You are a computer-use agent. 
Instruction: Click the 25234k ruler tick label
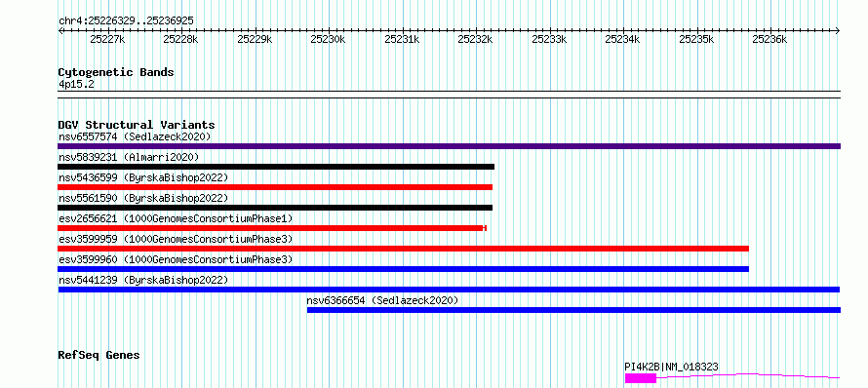623,39
